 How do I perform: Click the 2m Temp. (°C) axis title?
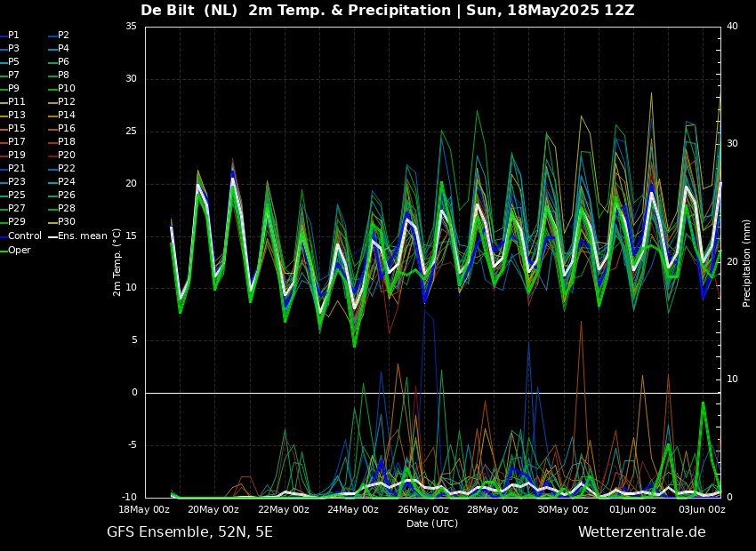pos(117,261)
